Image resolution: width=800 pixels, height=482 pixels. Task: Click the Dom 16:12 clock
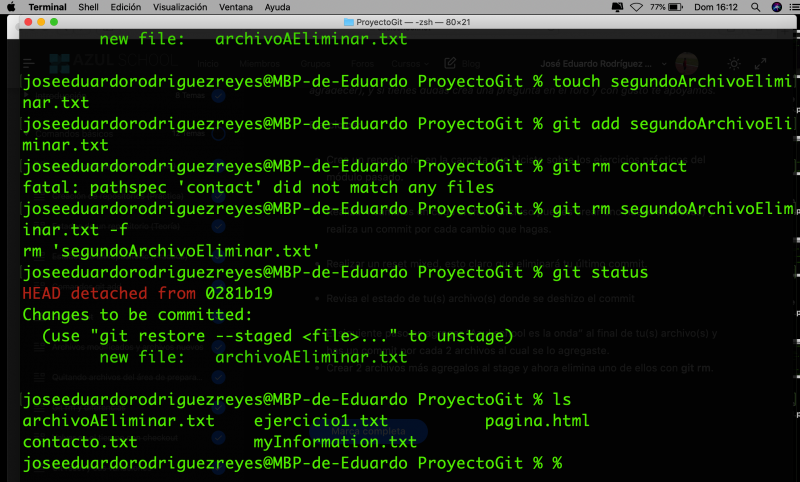coord(714,7)
